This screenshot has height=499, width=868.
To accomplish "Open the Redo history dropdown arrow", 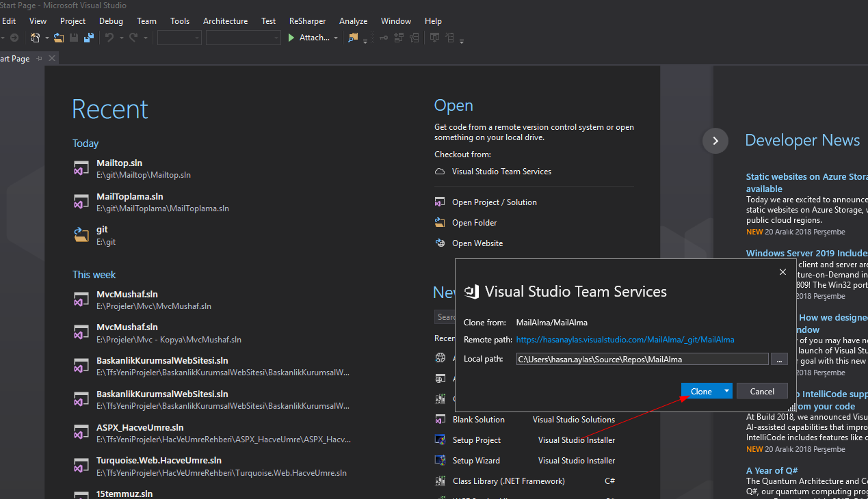I will [x=145, y=38].
